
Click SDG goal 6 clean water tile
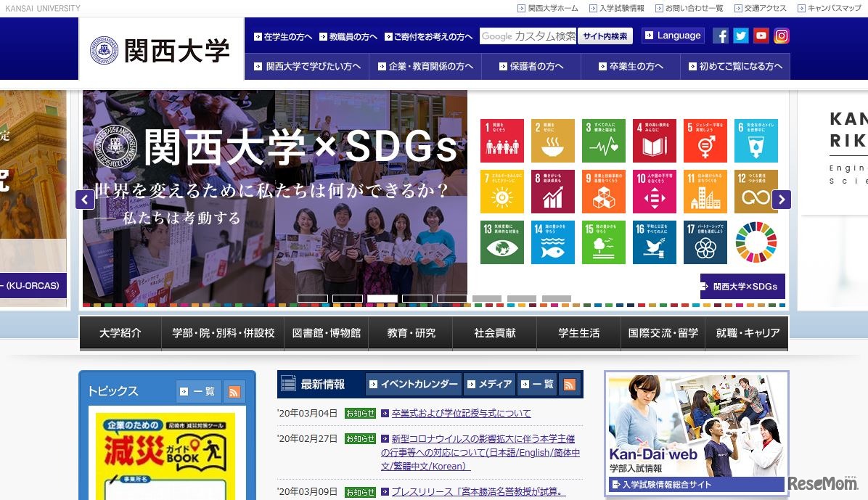[x=756, y=141]
